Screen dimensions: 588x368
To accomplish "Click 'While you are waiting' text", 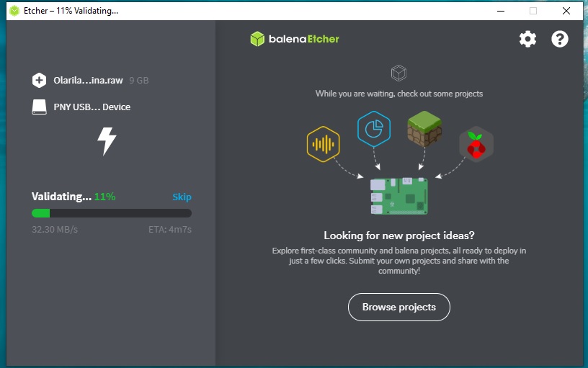I will click(x=399, y=94).
